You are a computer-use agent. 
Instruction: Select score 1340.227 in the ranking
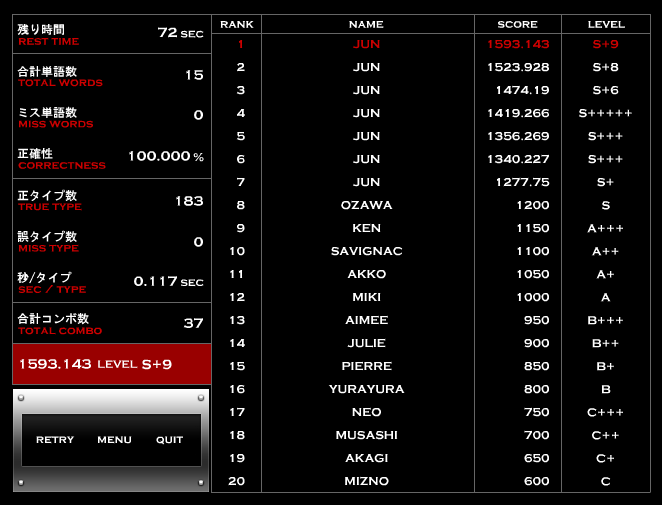pyautogui.click(x=518, y=159)
